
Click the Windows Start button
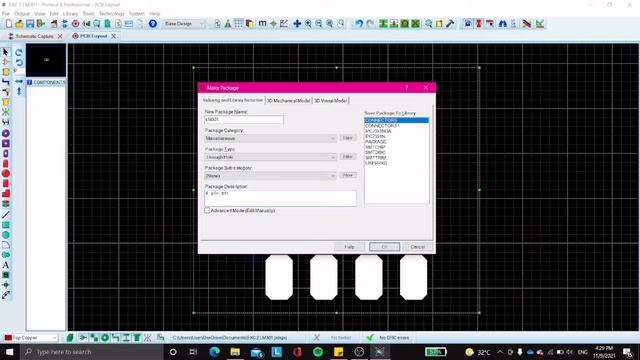pos(9,351)
